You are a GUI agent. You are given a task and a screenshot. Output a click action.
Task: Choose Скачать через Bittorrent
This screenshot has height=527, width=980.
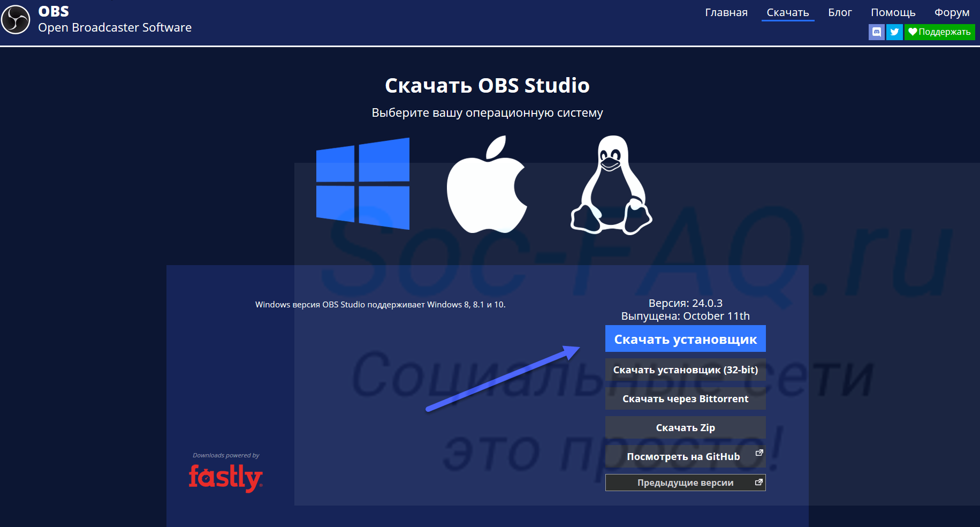[685, 398]
